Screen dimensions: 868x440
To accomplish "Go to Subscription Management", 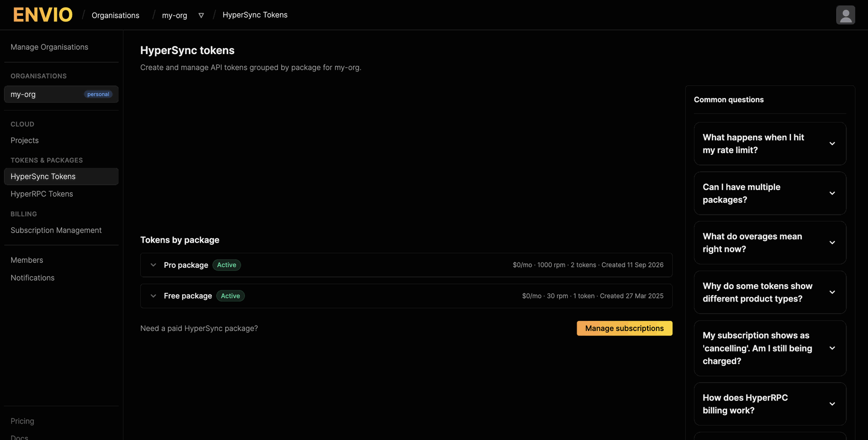I will [x=56, y=230].
